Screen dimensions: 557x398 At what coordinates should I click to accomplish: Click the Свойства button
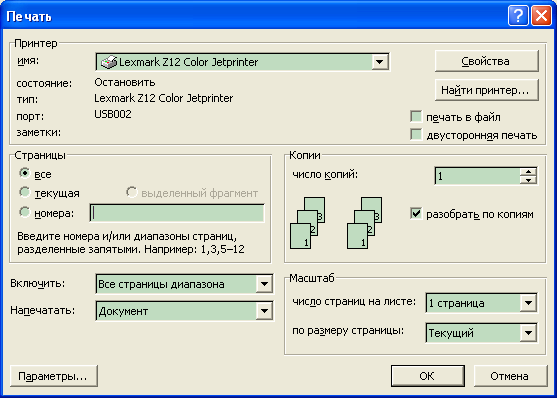pyautogui.click(x=487, y=61)
